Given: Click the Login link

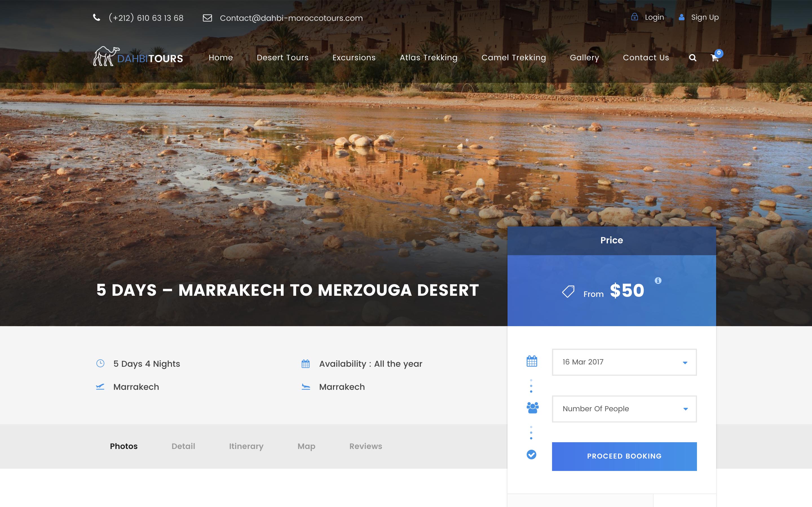Looking at the screenshot, I should 654,17.
